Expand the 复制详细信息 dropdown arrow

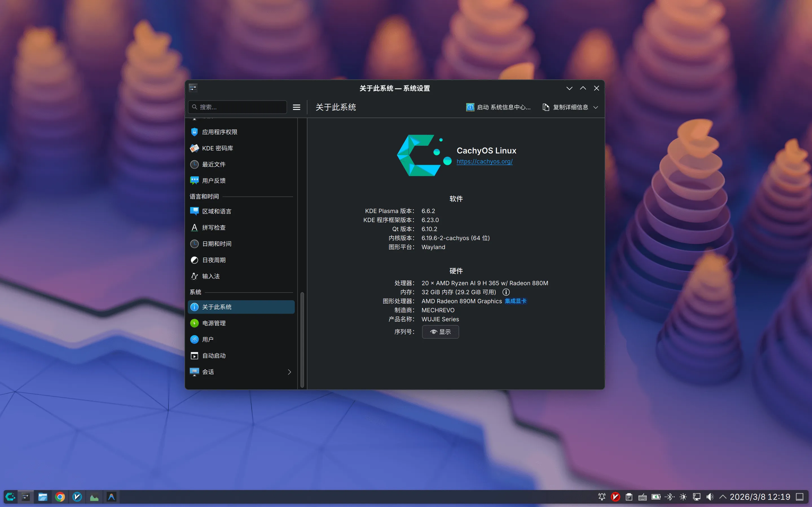click(x=596, y=107)
